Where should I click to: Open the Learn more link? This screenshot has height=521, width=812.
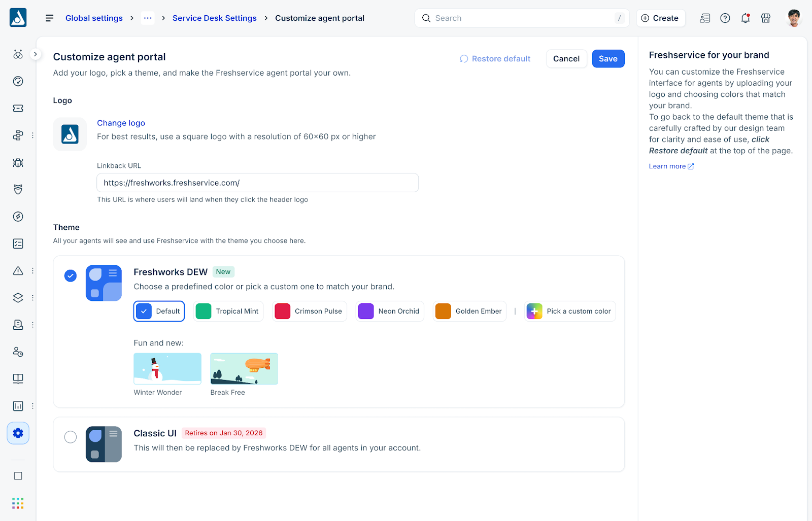click(671, 166)
